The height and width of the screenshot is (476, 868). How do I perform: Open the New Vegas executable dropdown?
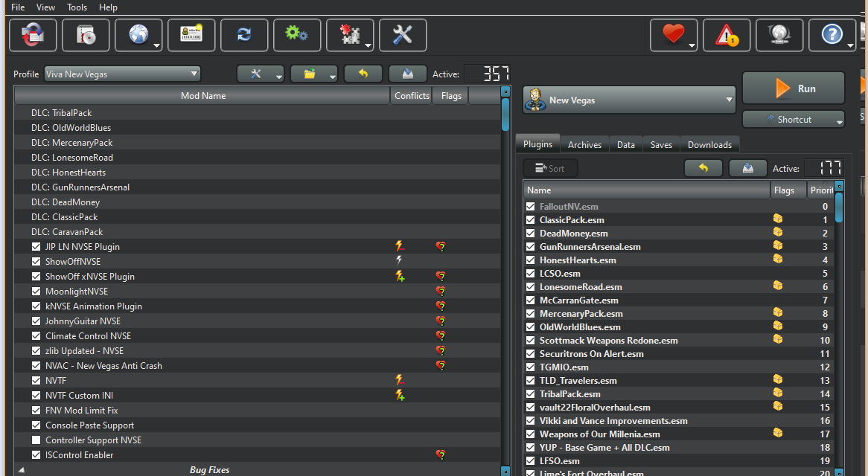[629, 100]
